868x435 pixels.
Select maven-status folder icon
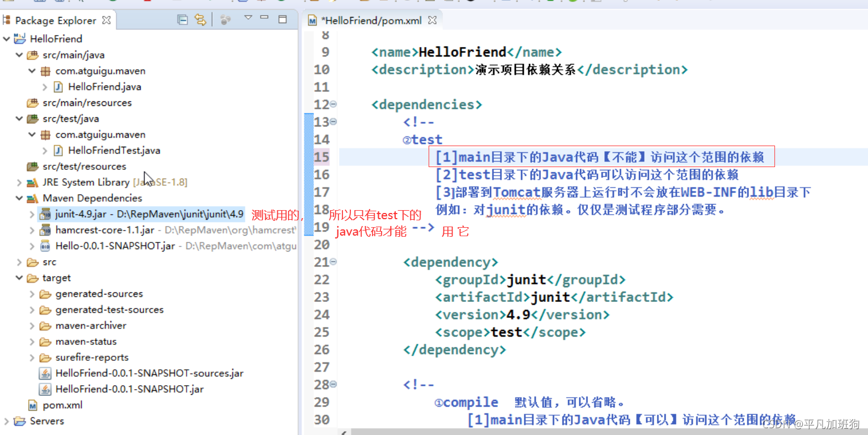(x=46, y=342)
